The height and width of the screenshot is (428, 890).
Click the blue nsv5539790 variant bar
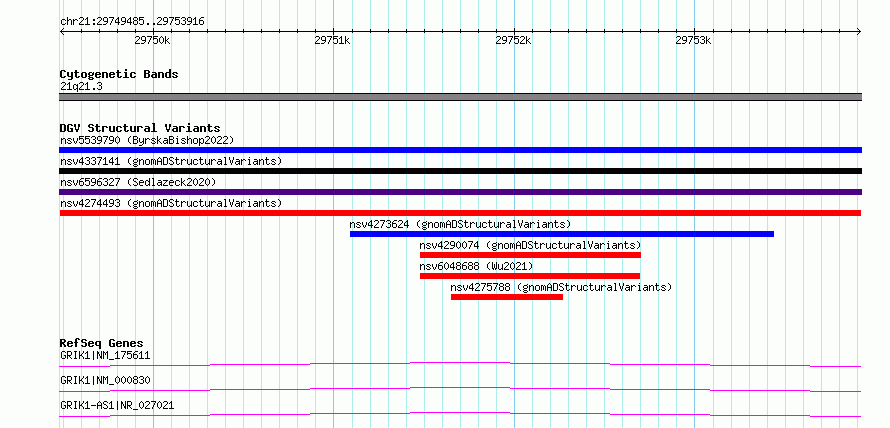460,150
